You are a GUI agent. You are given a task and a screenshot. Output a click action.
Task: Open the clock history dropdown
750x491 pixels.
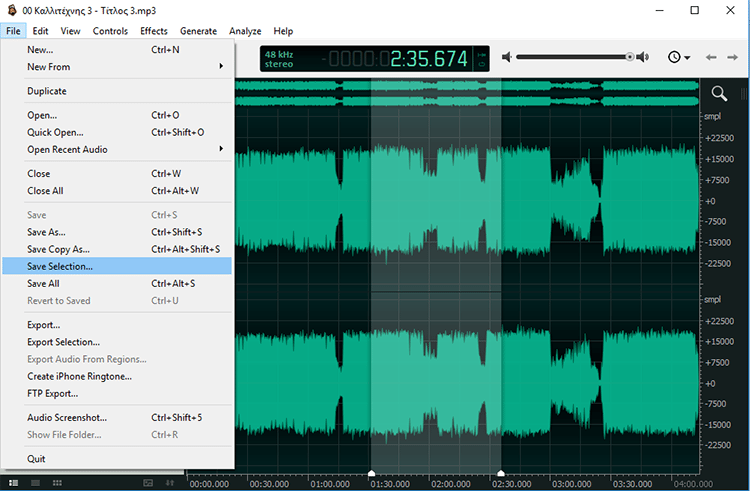pos(679,57)
